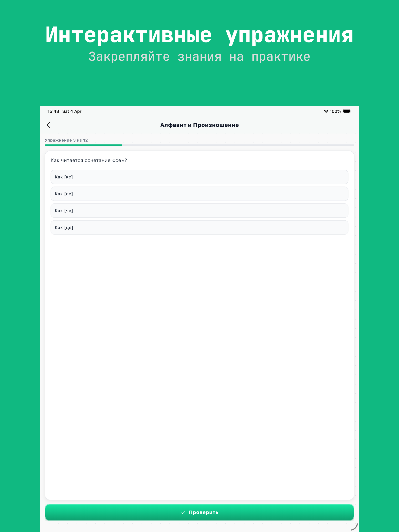This screenshot has height=532, width=399.
Task: Click the subtitle «Закрепляйте знания на практике»
Action: pos(199,57)
